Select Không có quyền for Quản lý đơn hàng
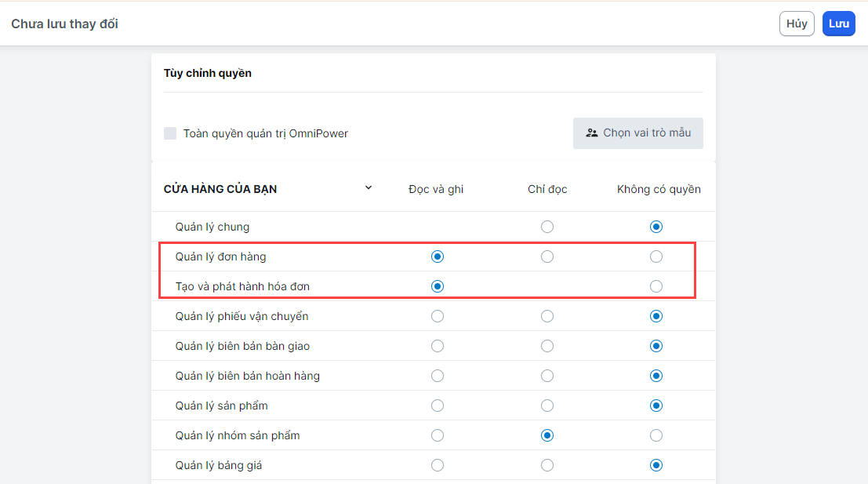The height and width of the screenshot is (484, 868). tap(656, 257)
